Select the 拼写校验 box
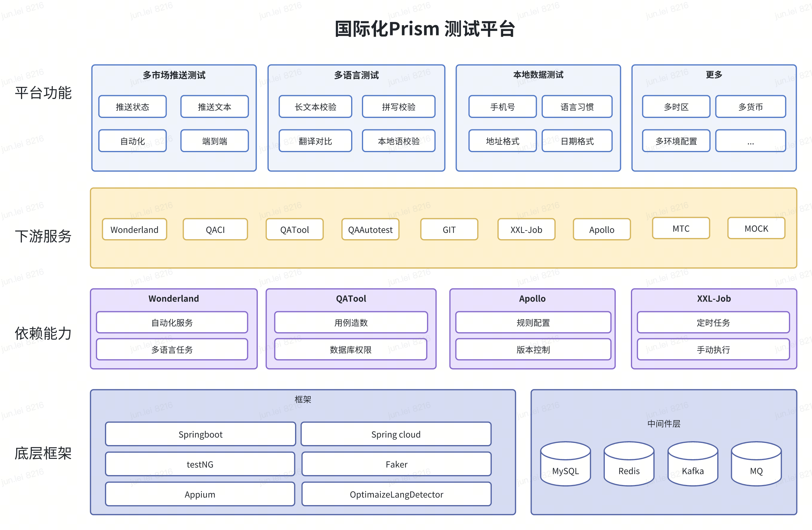This screenshot has height=530, width=812. tap(399, 107)
